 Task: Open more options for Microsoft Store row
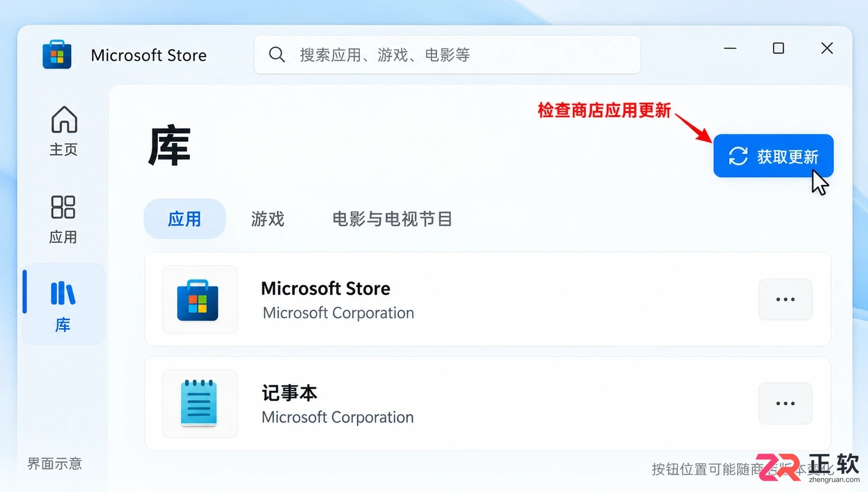[x=785, y=300]
